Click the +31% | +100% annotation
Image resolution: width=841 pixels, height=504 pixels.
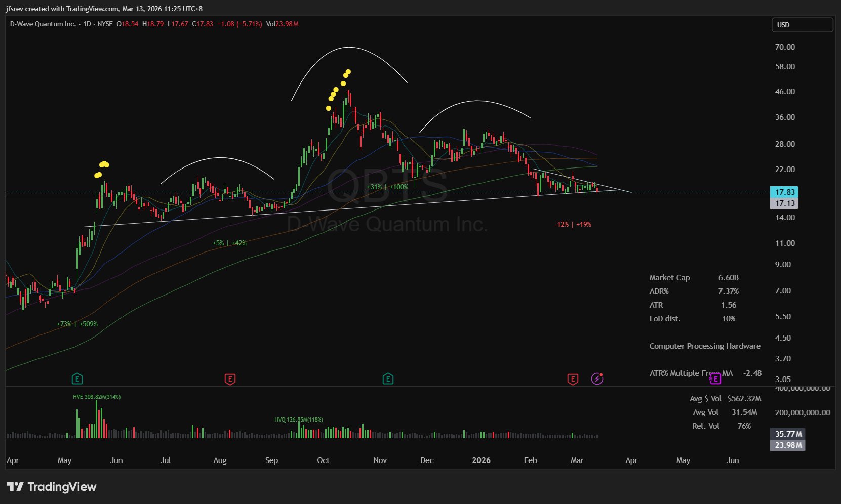[387, 187]
